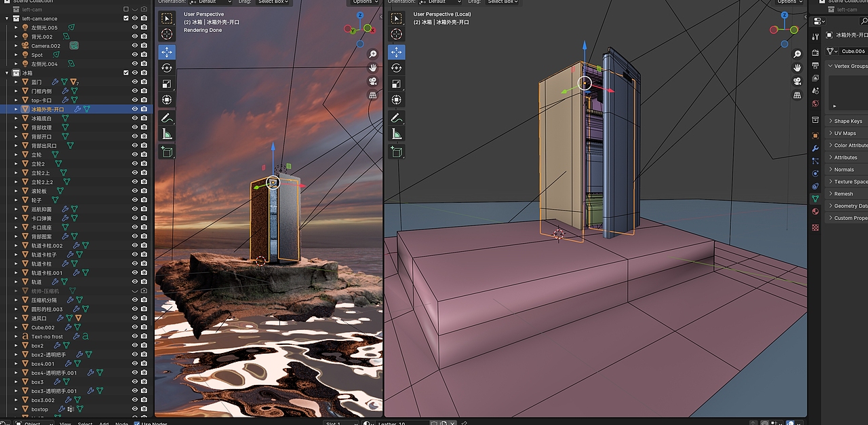Screen dimensions: 868x425
Task: Pick the Scale tool in right viewport
Action: point(396,84)
